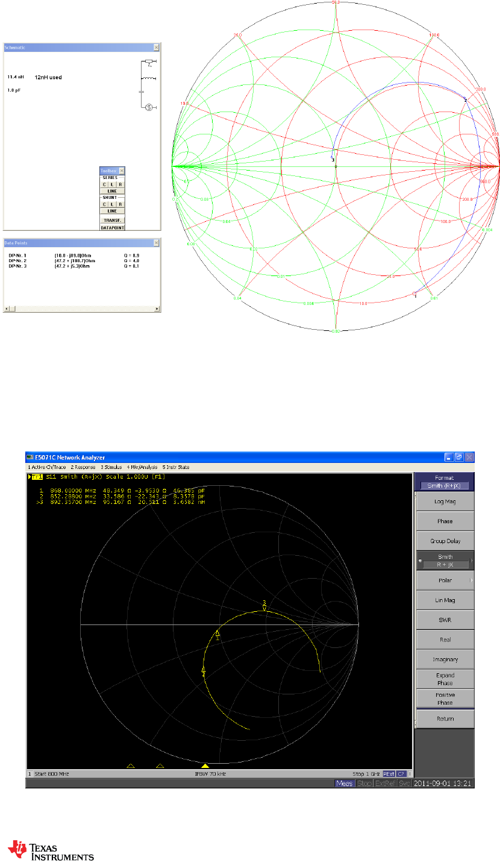Viewport: 500px width, 868px height.
Task: Click the E5071C Network Analyzer title icon
Action: point(31,458)
